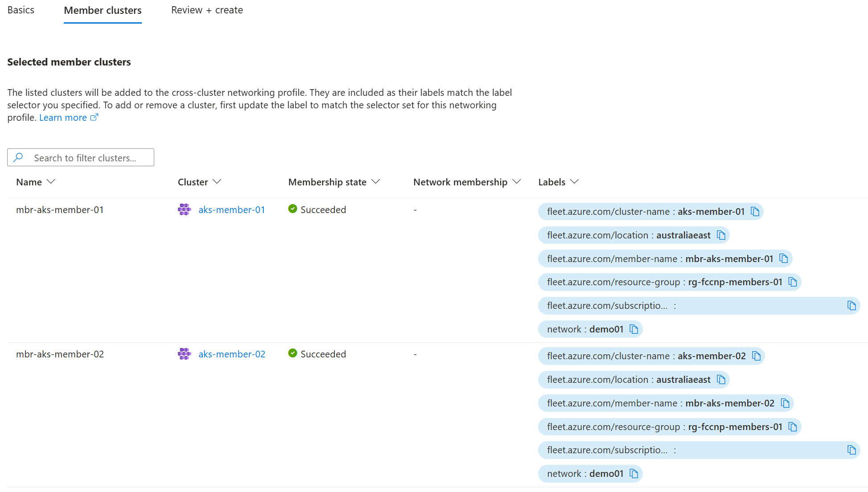Copy the location label in mbr-aks-member-01 row
This screenshot has height=492, width=868.
(x=721, y=235)
